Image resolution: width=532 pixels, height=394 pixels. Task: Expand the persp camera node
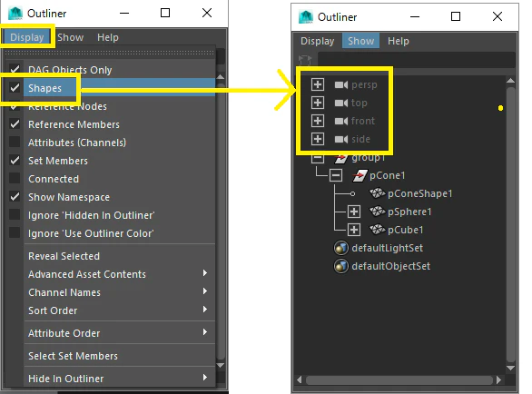point(318,84)
